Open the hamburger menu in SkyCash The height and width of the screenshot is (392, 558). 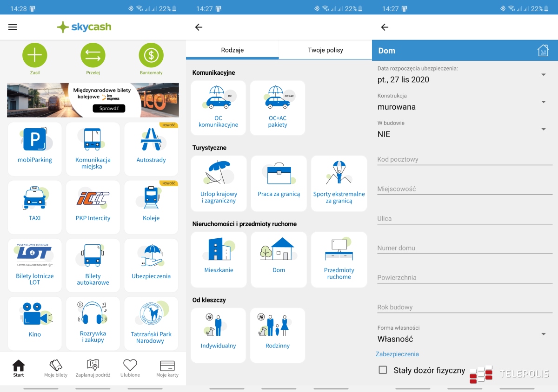tap(13, 27)
